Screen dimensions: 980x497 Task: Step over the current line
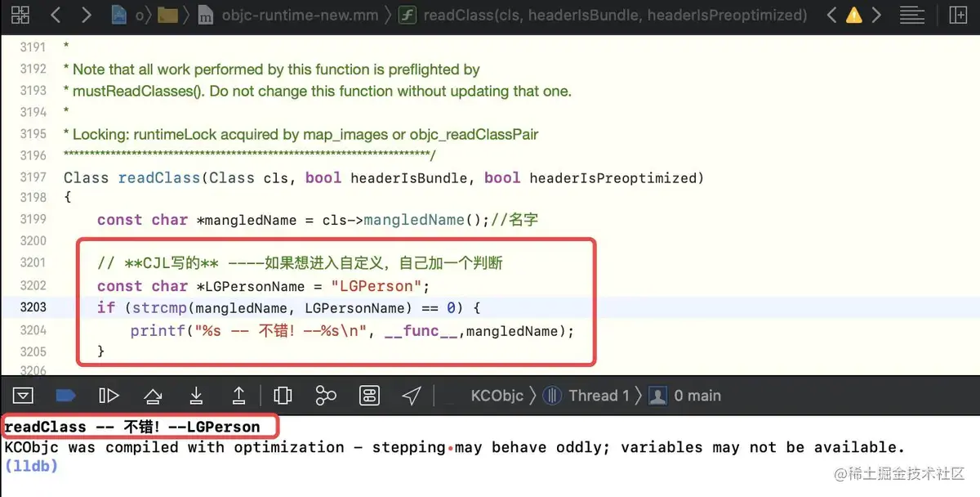coord(153,396)
